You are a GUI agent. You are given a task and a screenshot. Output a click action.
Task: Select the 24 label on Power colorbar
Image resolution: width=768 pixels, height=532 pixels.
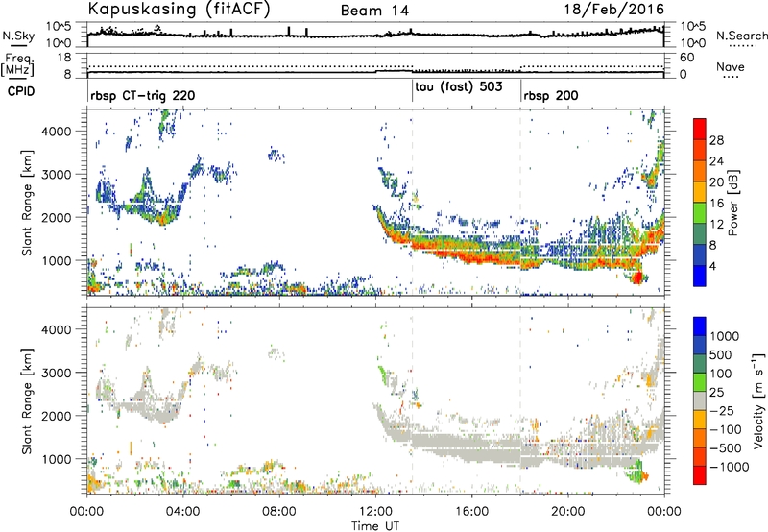[716, 161]
